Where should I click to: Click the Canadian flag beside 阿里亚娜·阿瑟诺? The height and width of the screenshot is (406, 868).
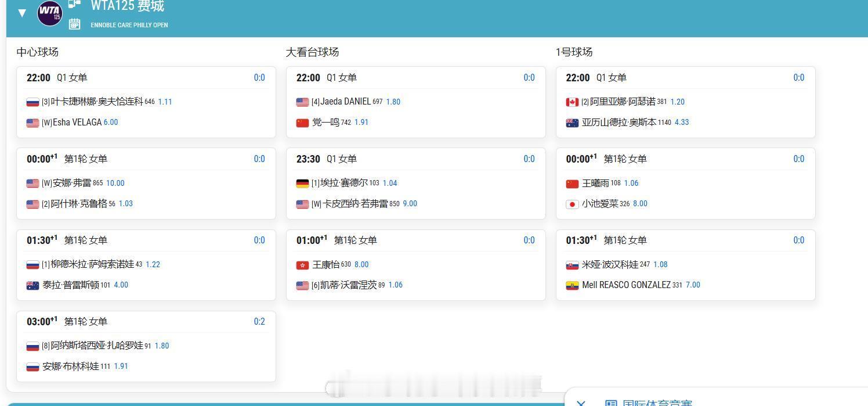click(x=572, y=102)
